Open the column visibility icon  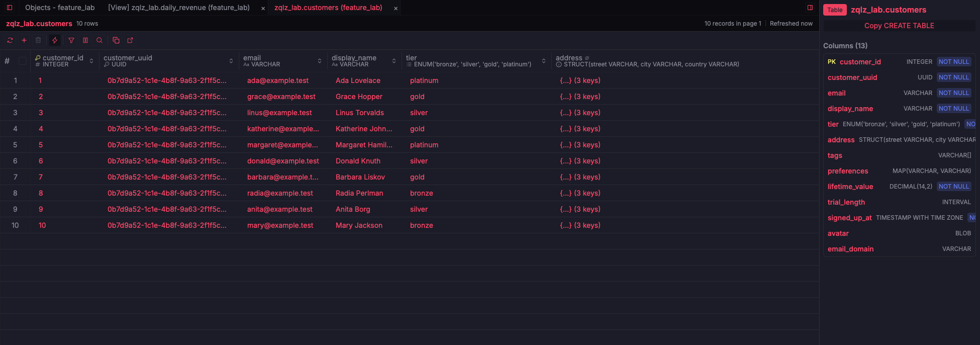[x=85, y=40]
